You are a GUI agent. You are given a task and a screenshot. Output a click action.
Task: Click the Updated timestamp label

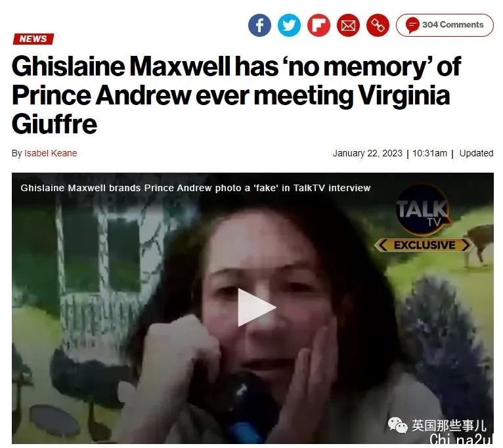(476, 154)
